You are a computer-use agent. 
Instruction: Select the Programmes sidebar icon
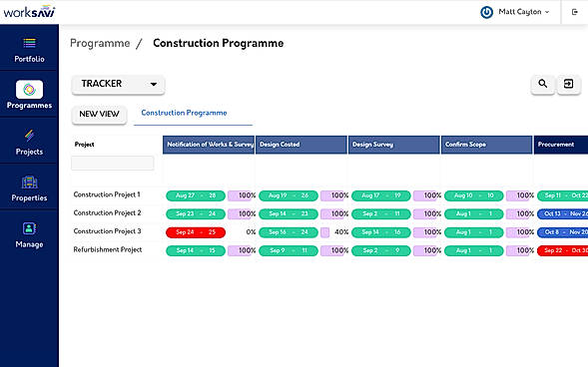click(29, 89)
